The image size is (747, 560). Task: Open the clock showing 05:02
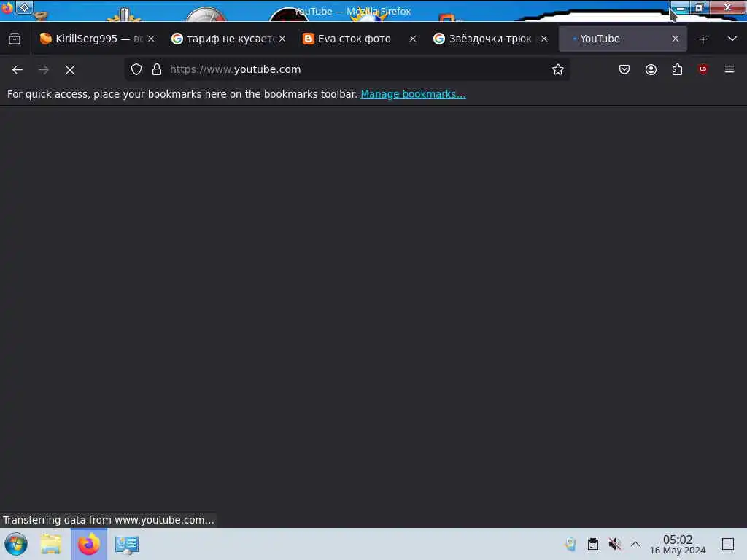678,544
